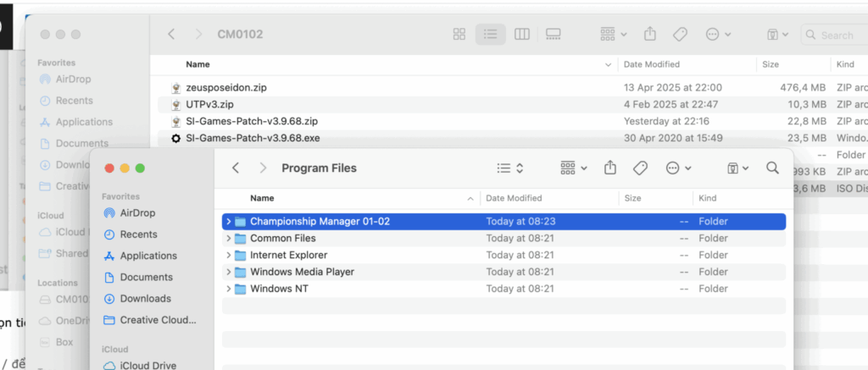Image resolution: width=868 pixels, height=370 pixels.
Task: Open the group-by dropdown in Program Files
Action: point(574,168)
